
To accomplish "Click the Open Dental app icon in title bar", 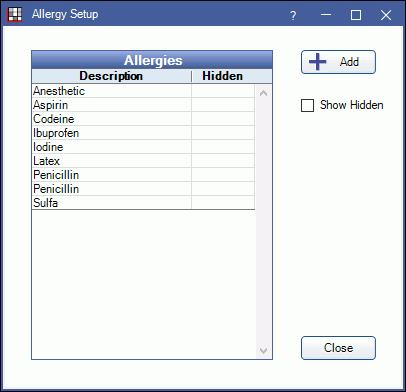I will coord(15,15).
